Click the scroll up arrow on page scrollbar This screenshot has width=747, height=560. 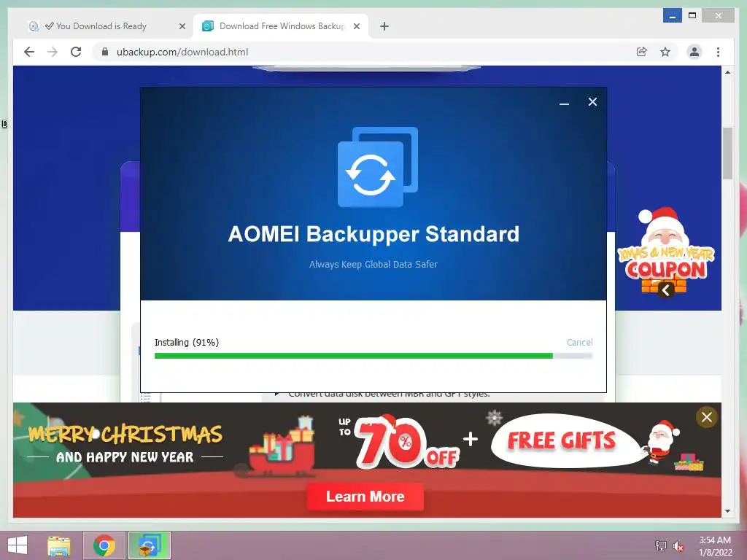[x=727, y=72]
